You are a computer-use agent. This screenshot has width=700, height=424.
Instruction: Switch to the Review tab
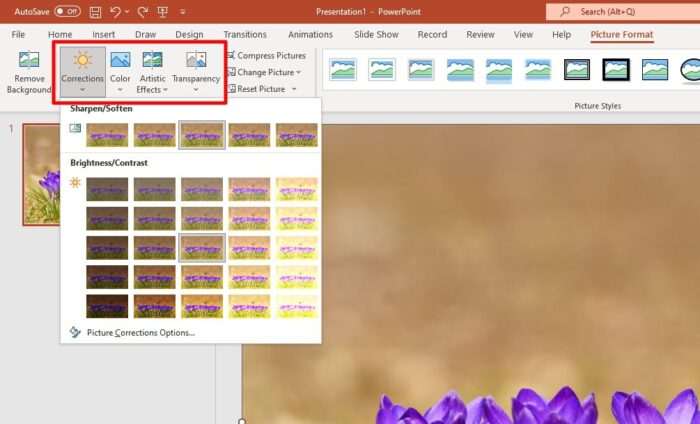tap(480, 34)
